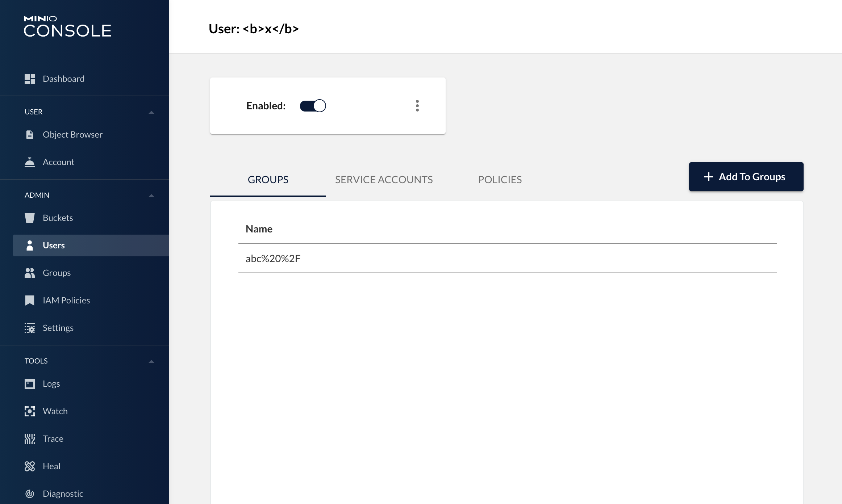The image size is (842, 504).
Task: Click the Settings gear-list icon
Action: click(30, 328)
